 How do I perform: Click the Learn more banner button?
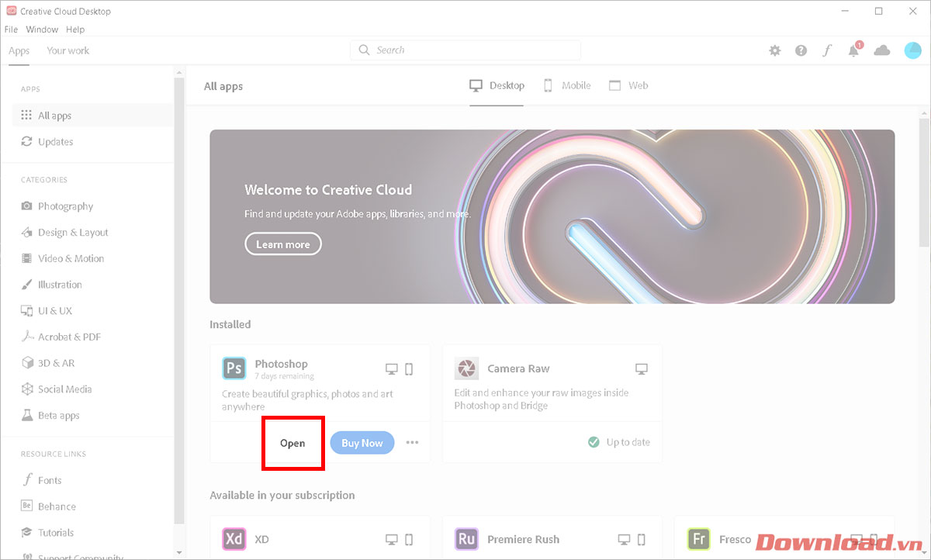283,244
